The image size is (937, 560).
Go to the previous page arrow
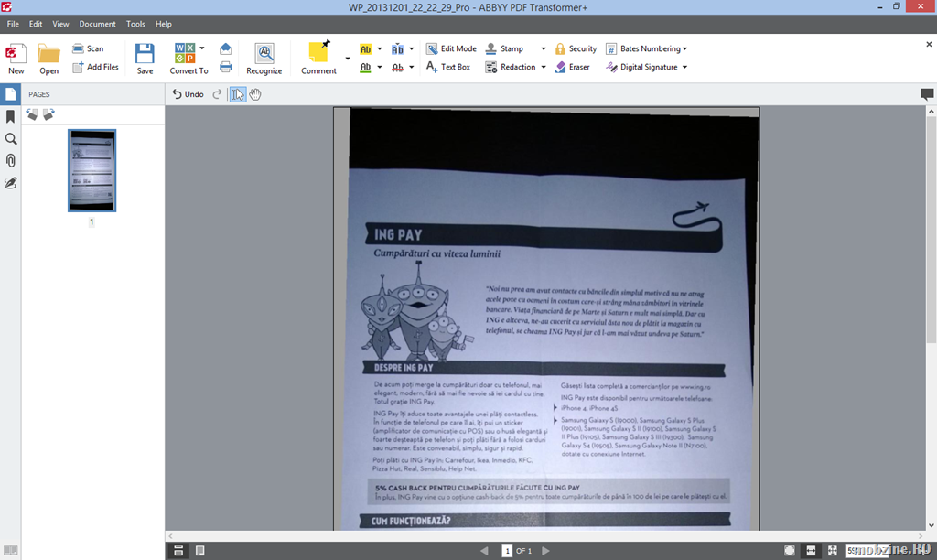click(x=484, y=551)
